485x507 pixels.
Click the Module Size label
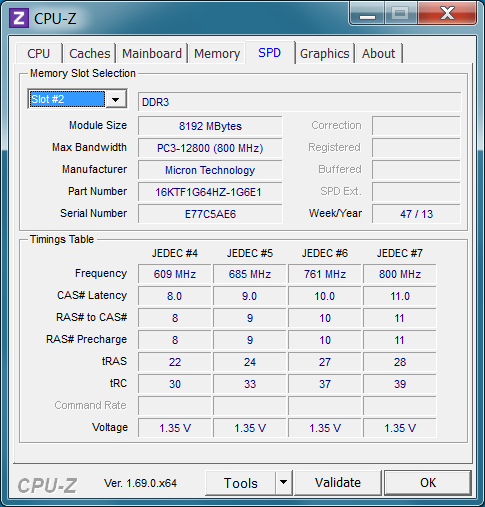point(98,125)
